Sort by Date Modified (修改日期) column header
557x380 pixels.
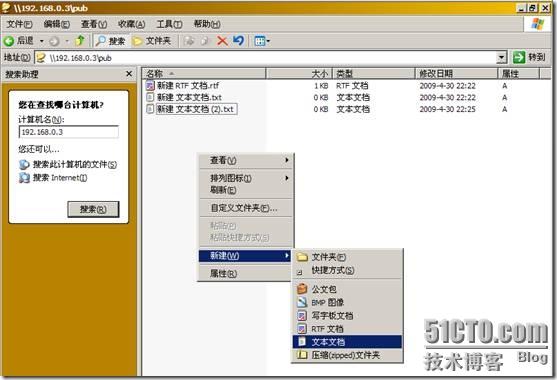tap(456, 74)
